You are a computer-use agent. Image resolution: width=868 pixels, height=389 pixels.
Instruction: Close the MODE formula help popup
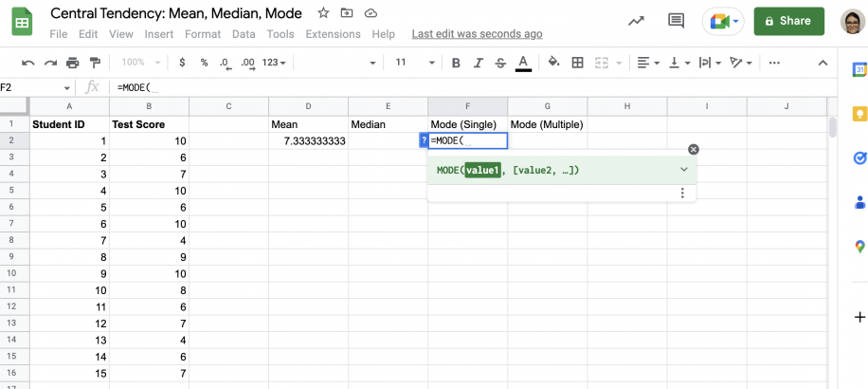(693, 150)
